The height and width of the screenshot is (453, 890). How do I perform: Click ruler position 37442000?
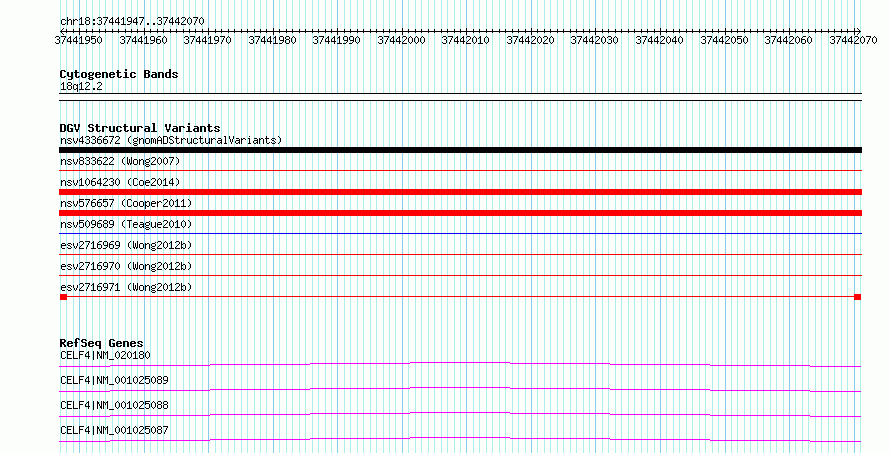[x=401, y=40]
